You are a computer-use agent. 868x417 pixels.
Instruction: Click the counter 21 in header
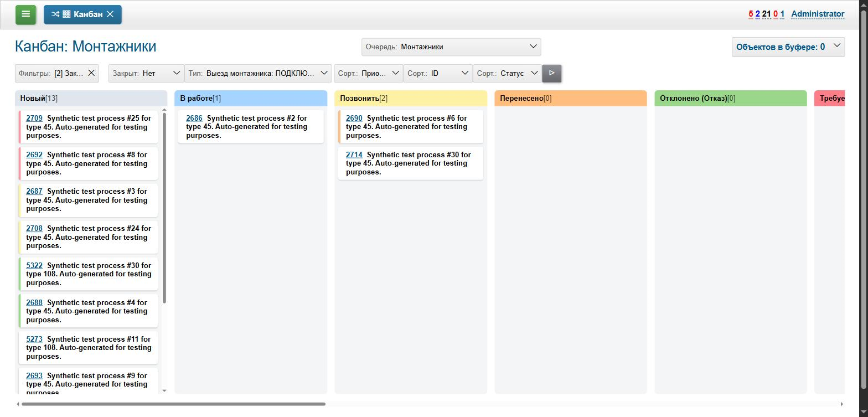[767, 14]
